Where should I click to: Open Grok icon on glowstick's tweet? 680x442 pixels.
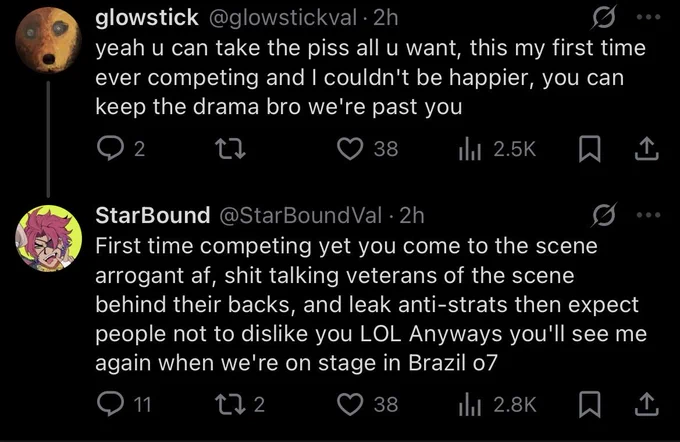603,17
